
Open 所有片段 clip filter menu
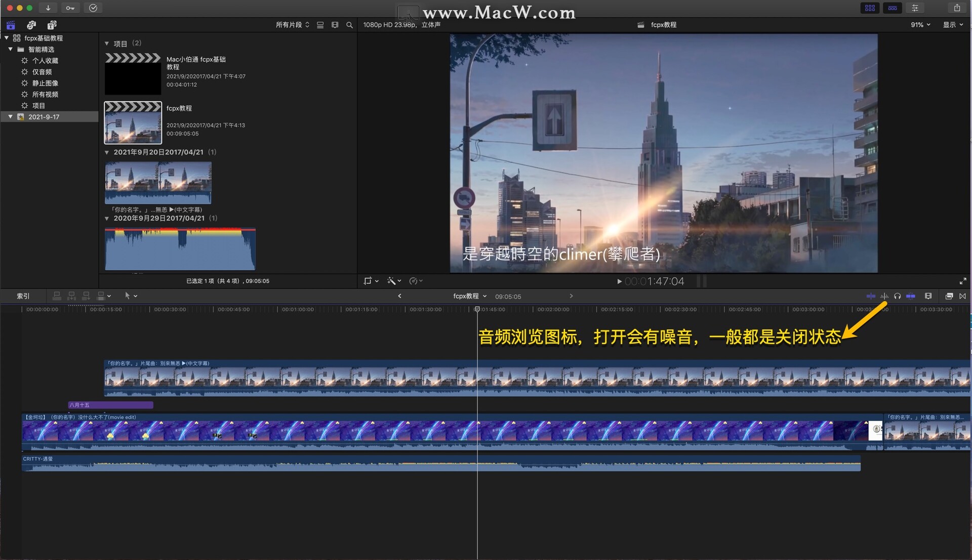(292, 25)
